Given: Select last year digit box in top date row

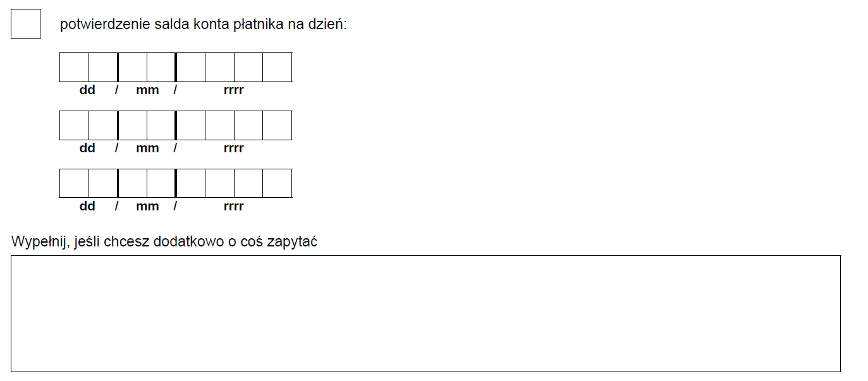Looking at the screenshot, I should click(x=278, y=67).
